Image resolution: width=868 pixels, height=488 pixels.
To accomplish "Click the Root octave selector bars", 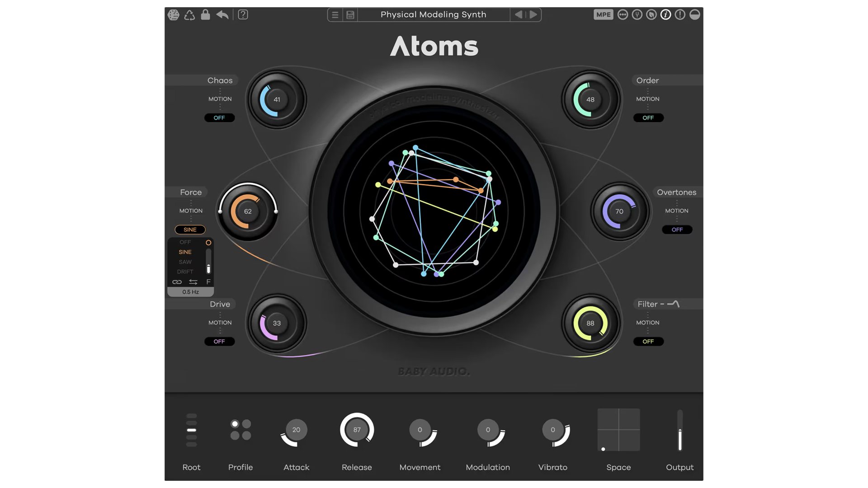I will pos(192,430).
